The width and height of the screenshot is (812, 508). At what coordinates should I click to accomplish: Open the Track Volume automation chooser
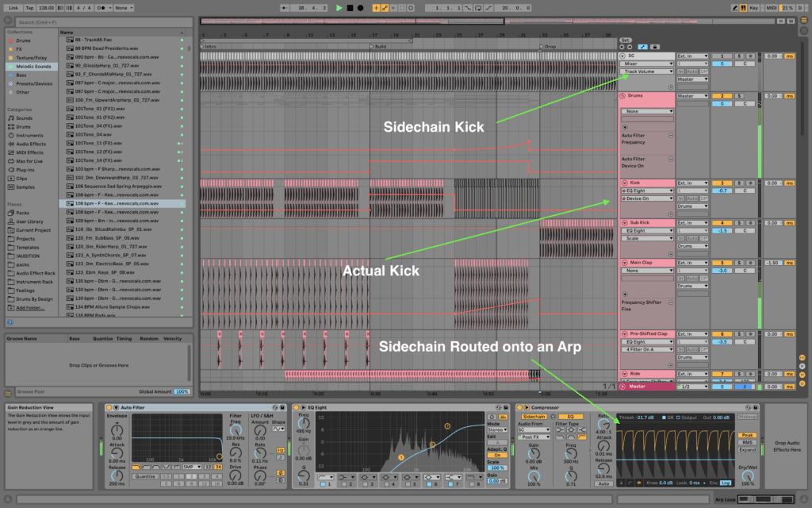coord(647,71)
